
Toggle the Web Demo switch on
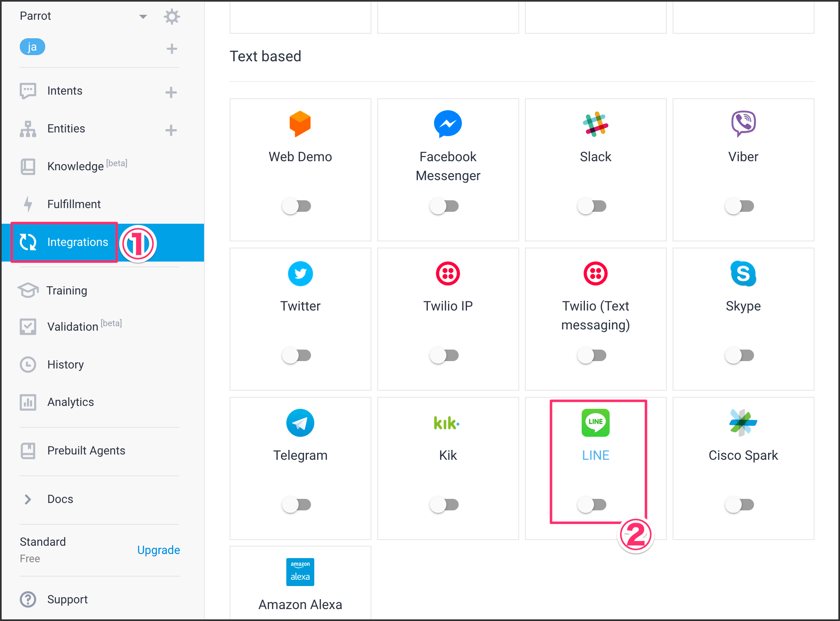coord(297,206)
